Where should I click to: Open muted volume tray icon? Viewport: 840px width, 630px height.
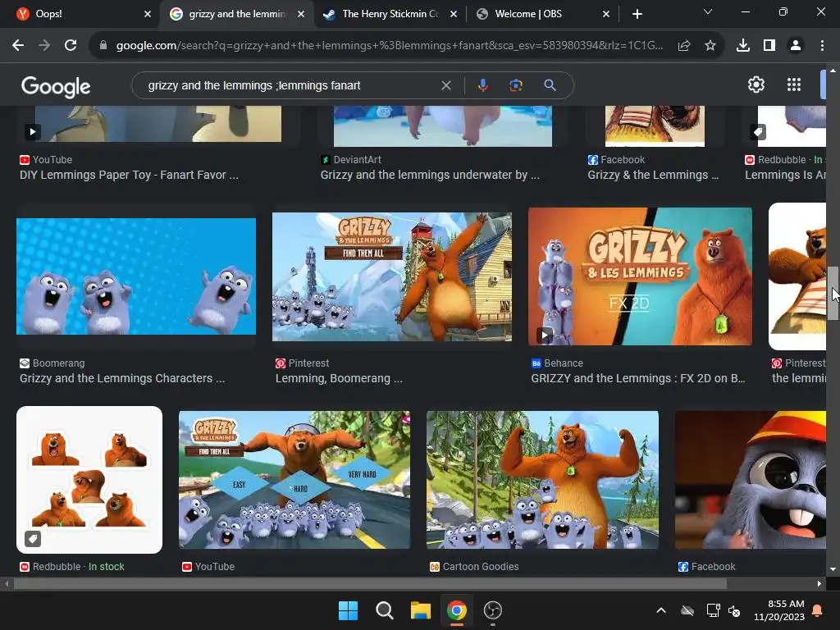[734, 610]
